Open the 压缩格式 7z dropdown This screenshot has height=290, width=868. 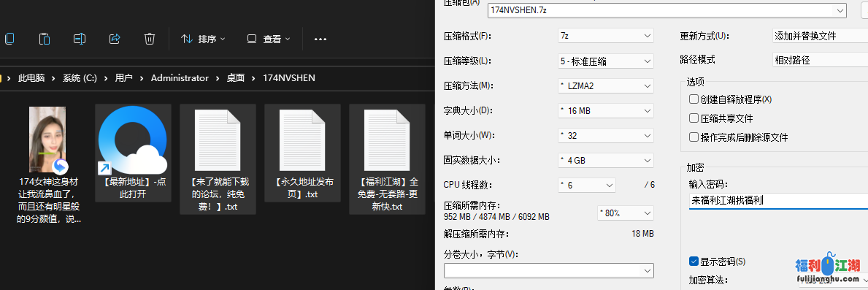point(606,36)
